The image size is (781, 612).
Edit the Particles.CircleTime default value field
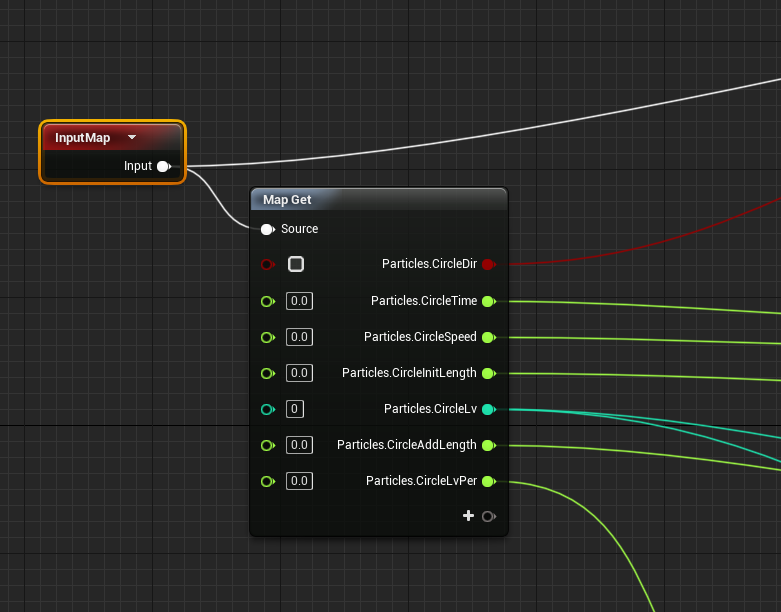[299, 301]
